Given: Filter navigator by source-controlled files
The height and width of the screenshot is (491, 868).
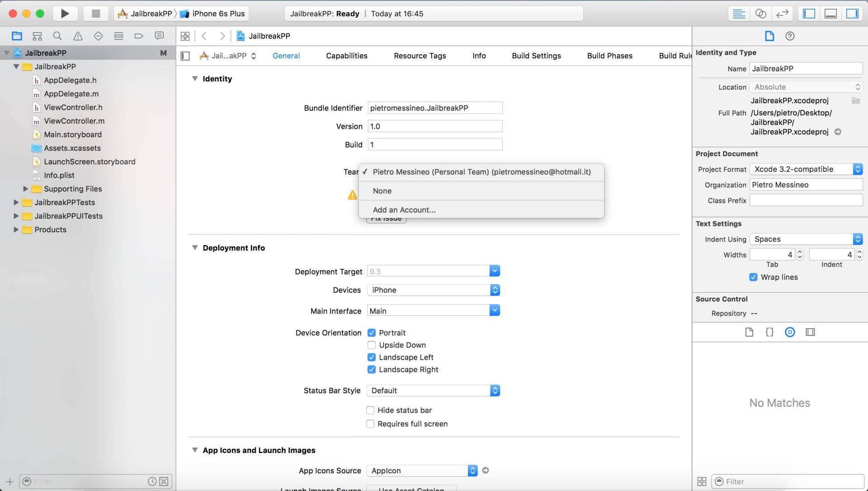Looking at the screenshot, I should (164, 481).
